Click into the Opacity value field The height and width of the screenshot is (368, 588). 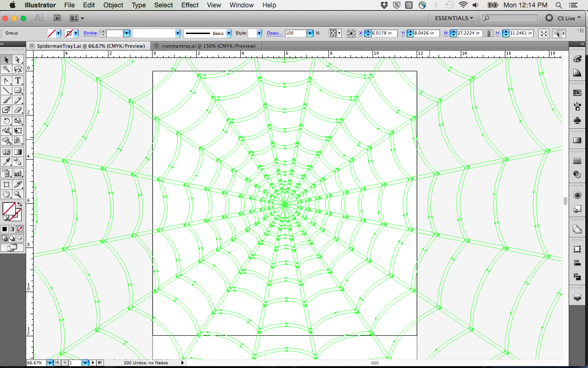click(295, 33)
